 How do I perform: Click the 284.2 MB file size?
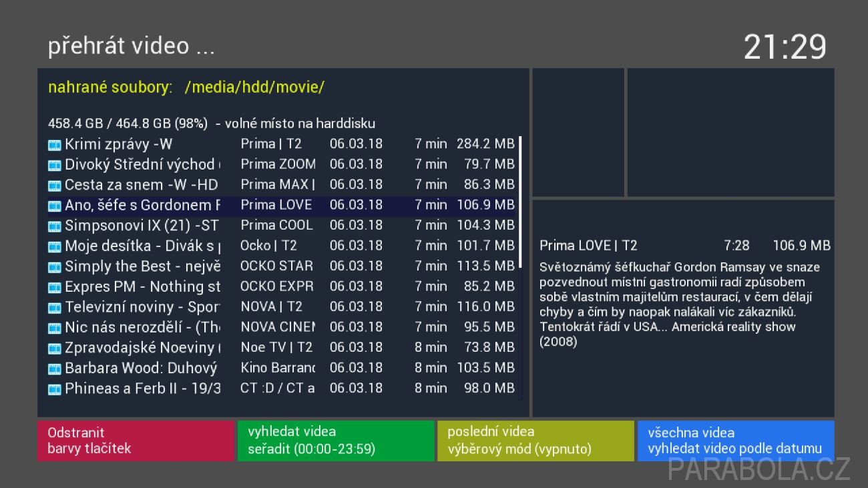(x=485, y=144)
